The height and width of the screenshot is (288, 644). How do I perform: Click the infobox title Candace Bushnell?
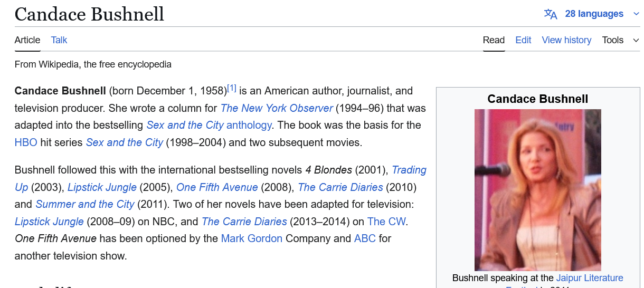coord(537,99)
